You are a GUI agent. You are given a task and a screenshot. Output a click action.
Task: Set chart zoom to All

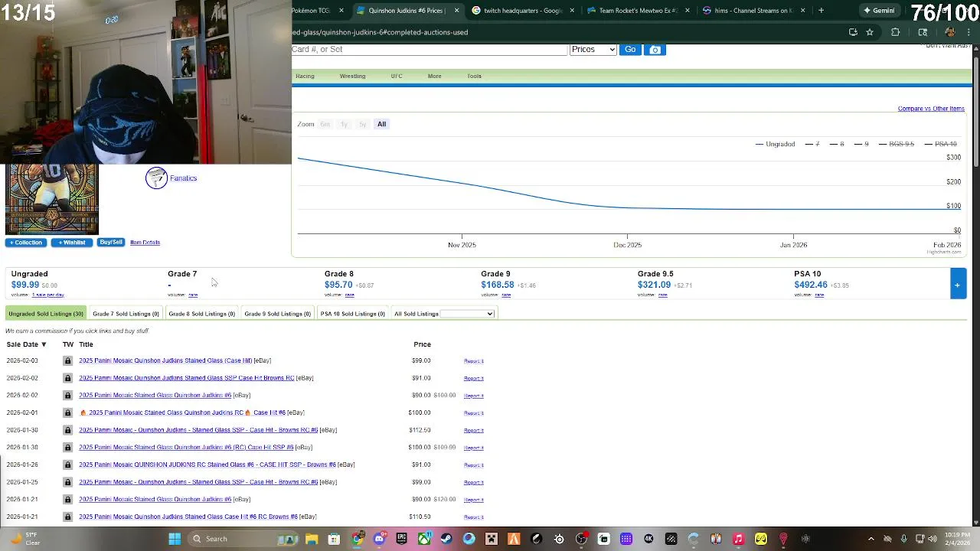click(381, 124)
